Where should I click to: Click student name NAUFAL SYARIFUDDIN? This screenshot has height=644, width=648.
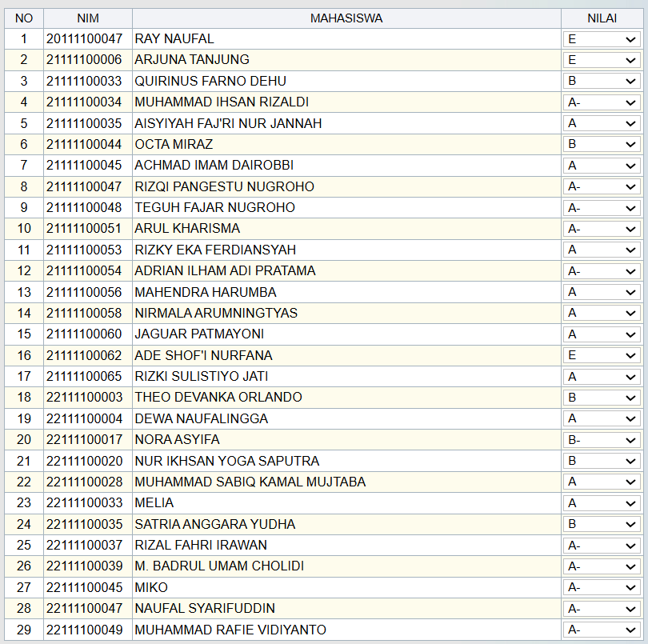coord(205,609)
